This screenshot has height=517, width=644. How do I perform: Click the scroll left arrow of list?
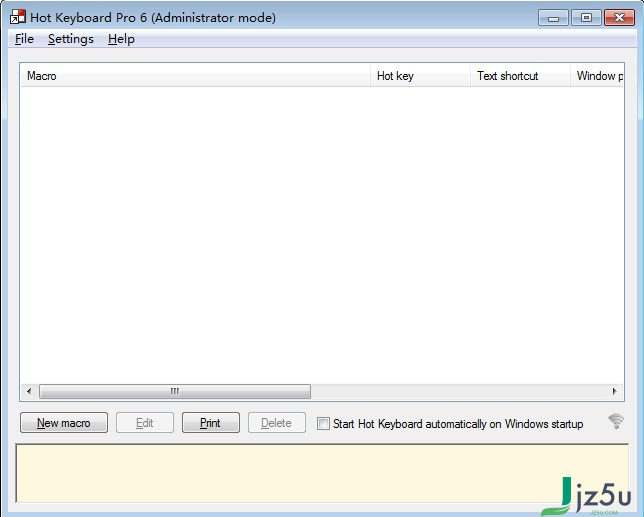29,391
